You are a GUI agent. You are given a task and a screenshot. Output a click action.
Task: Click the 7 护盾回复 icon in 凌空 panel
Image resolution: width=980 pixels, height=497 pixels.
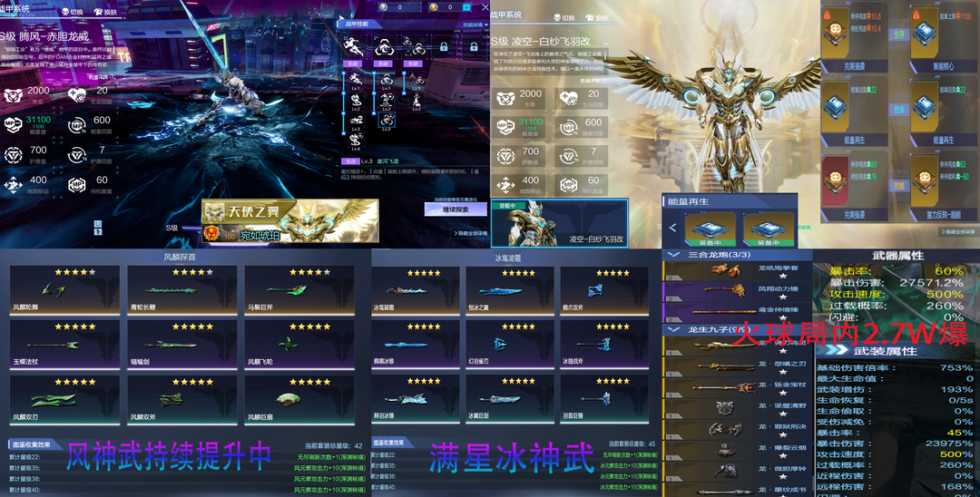pos(568,156)
